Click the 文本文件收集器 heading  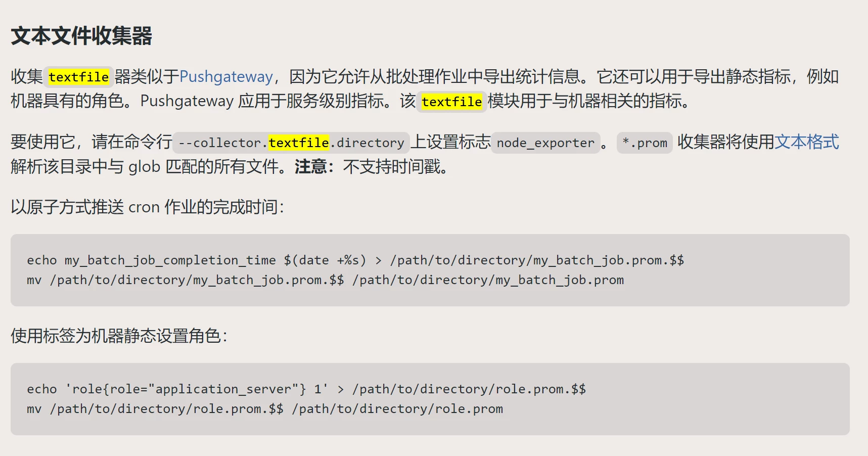pyautogui.click(x=81, y=36)
